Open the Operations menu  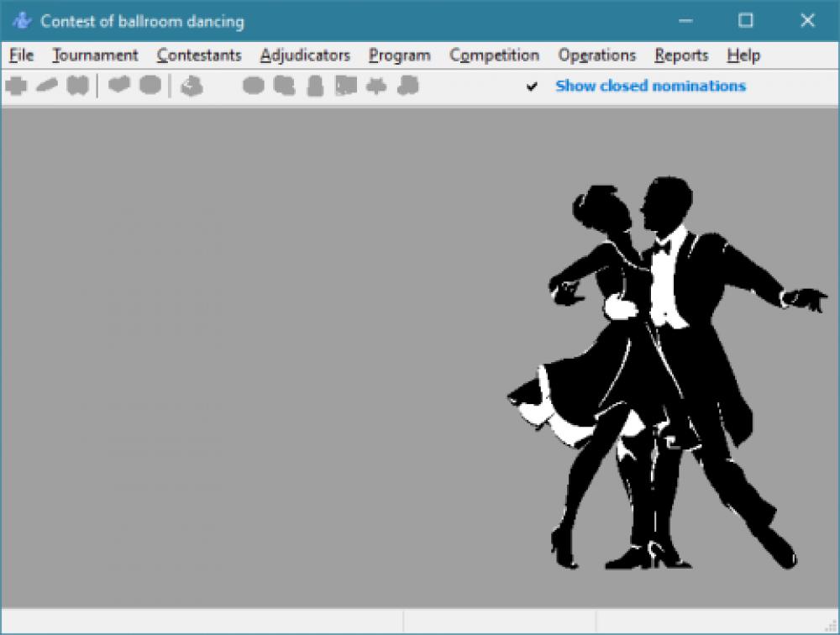pyautogui.click(x=596, y=55)
